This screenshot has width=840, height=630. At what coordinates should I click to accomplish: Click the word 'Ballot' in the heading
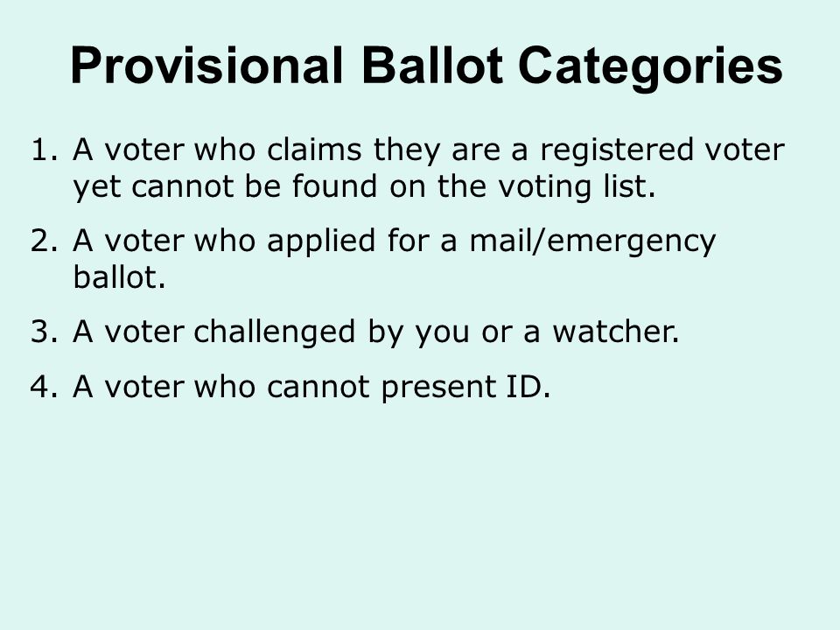432,66
